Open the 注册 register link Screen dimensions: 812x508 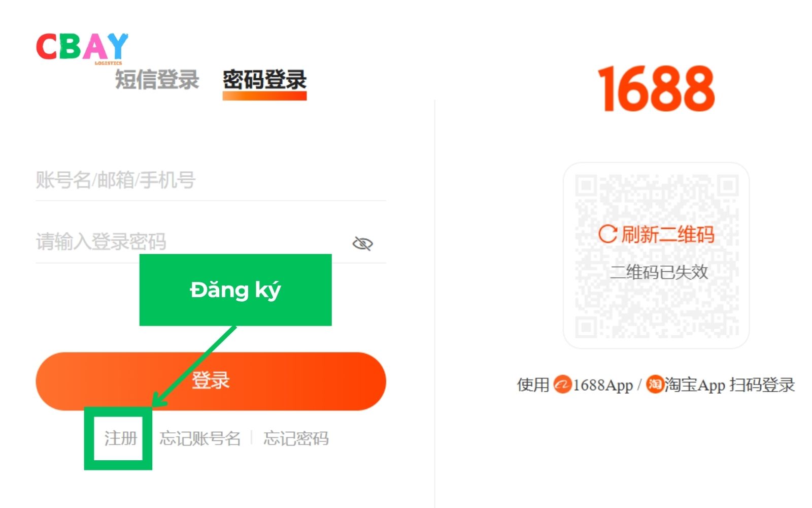coord(121,438)
